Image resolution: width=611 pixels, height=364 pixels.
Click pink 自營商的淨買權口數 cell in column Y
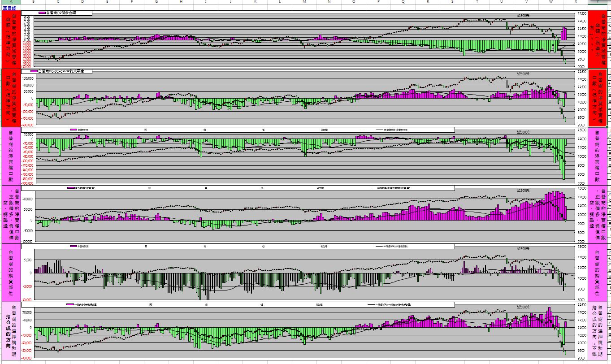click(x=597, y=156)
